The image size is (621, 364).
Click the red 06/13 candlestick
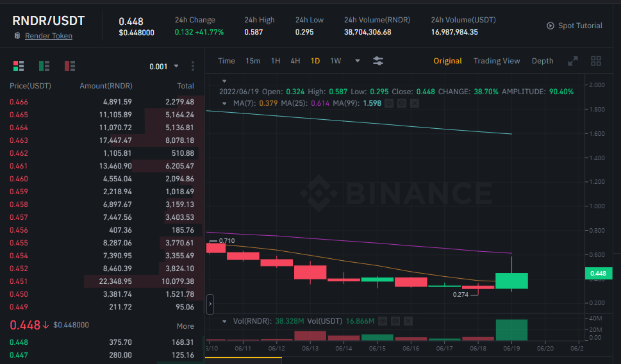pos(310,272)
